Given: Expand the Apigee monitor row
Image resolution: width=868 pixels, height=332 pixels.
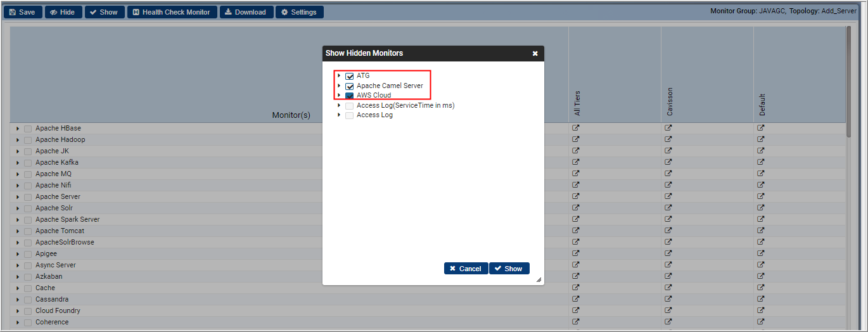Looking at the screenshot, I should coord(18,253).
